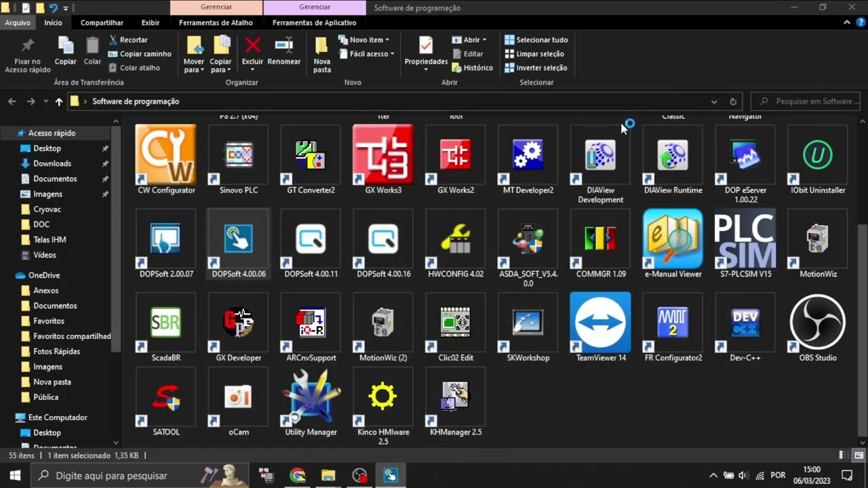Click the Windows Start button
The image size is (868, 488).
[x=15, y=475]
